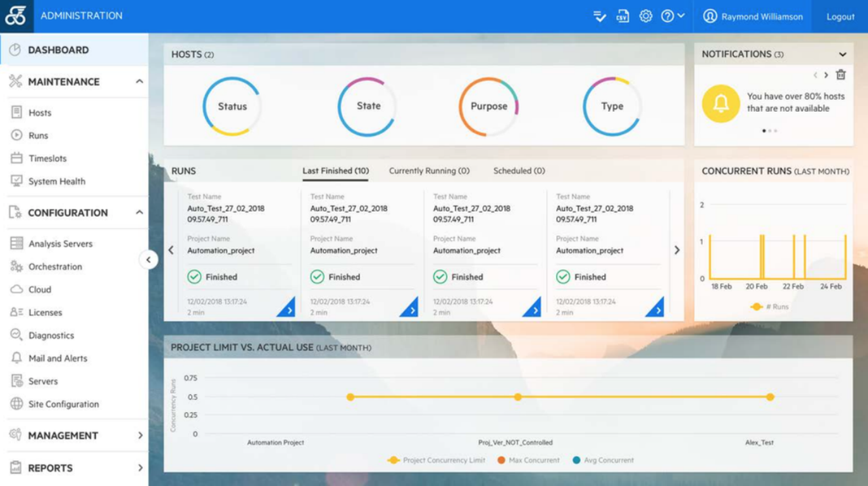
Task: Open the settings gear in top bar
Action: click(646, 16)
